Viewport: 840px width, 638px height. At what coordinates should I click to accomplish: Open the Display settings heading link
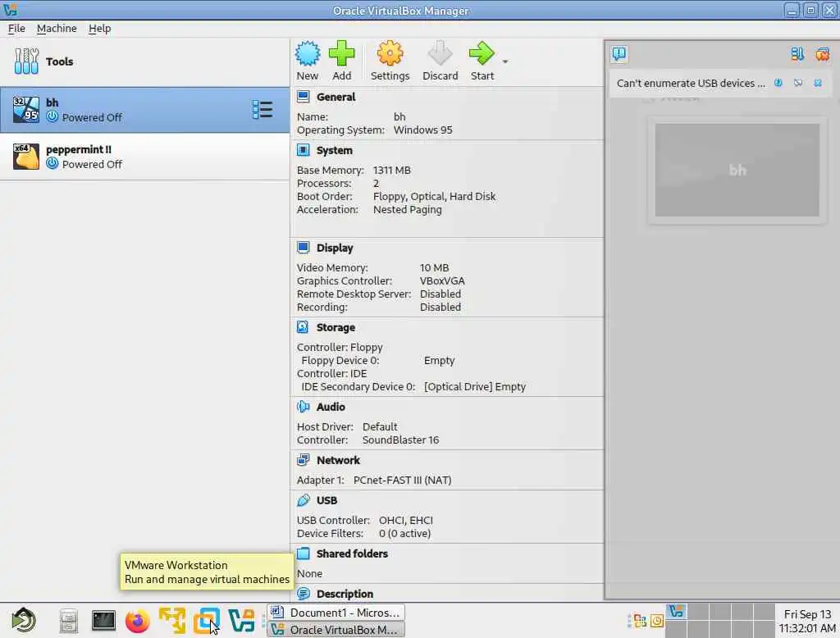point(335,248)
